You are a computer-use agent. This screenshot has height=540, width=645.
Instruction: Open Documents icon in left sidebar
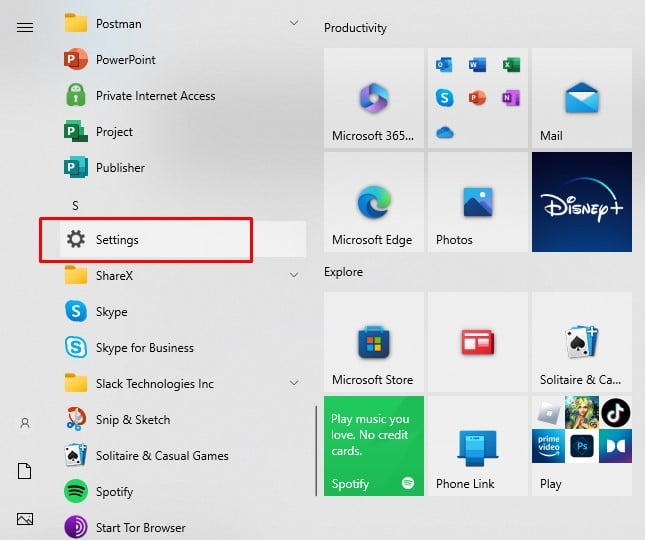(25, 471)
